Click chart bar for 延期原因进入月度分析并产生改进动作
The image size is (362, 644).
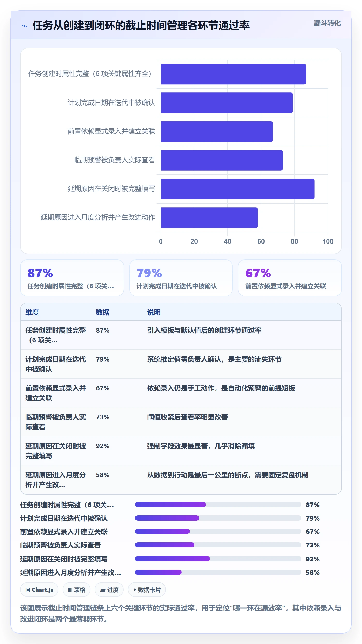click(209, 218)
